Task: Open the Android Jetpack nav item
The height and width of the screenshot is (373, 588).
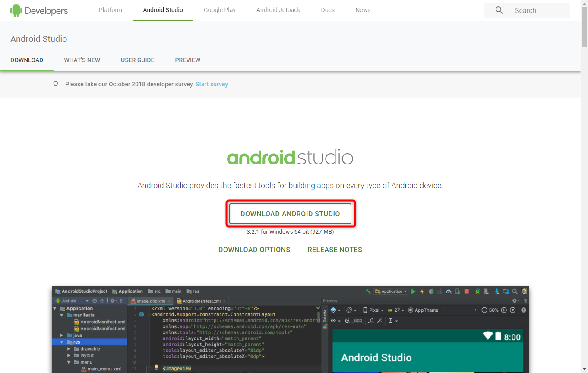Action: click(x=278, y=10)
